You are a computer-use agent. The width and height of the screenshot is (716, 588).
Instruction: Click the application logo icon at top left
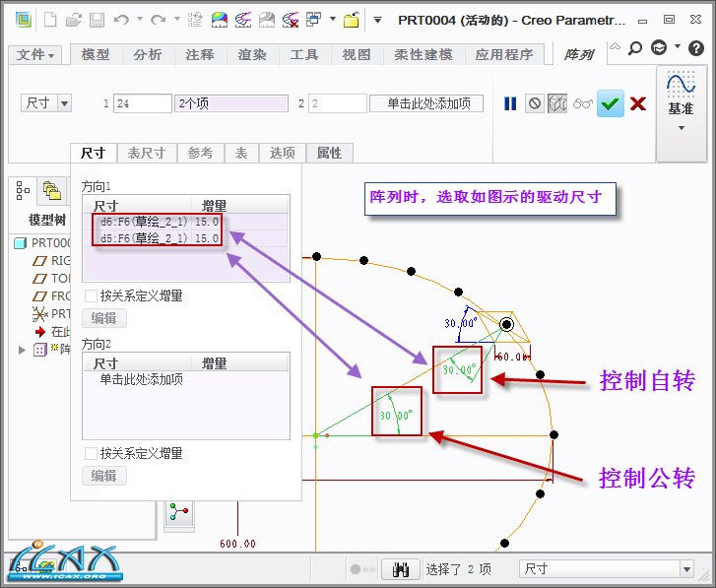(x=24, y=20)
